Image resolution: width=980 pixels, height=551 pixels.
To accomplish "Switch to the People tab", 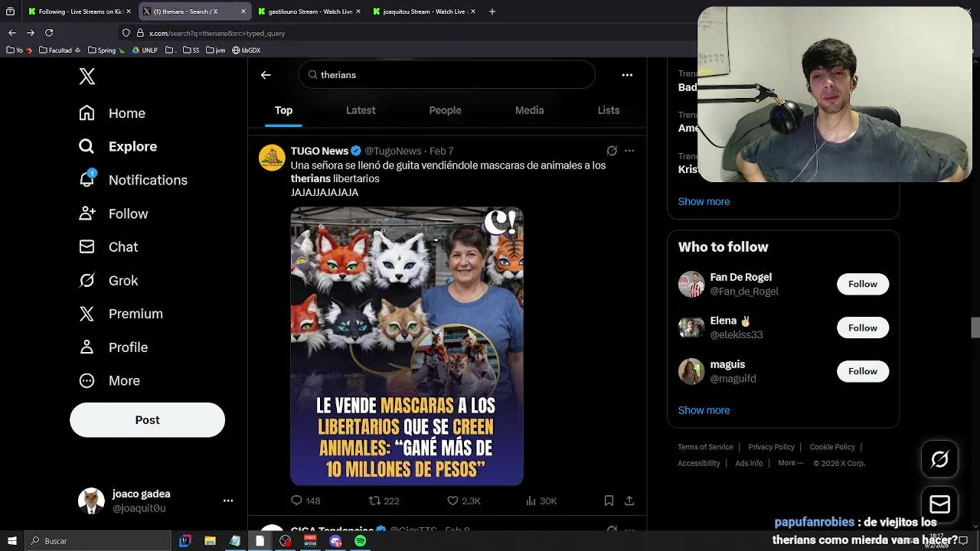I will pos(445,110).
